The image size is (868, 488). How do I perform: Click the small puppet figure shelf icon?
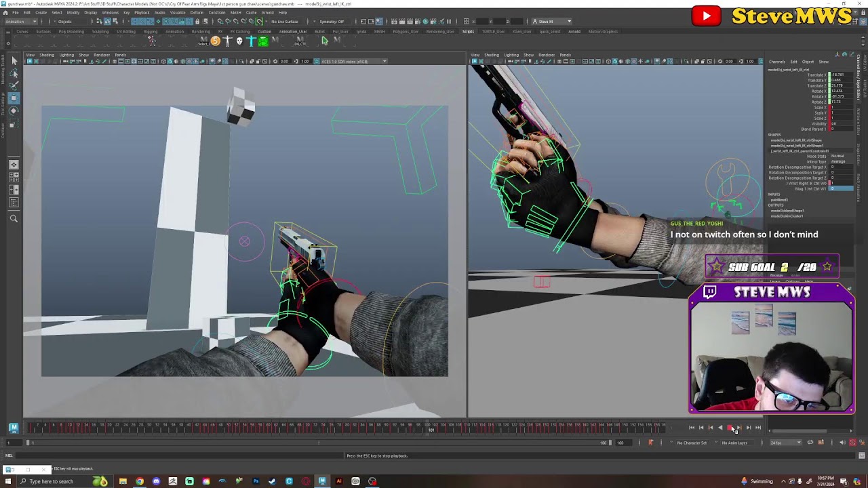(x=152, y=41)
